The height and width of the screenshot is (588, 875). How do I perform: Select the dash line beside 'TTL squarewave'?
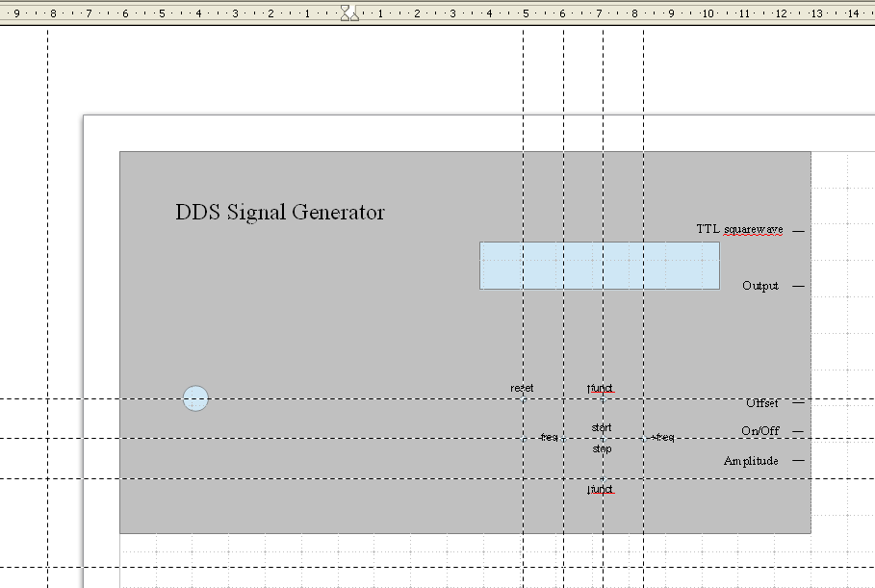pos(799,231)
